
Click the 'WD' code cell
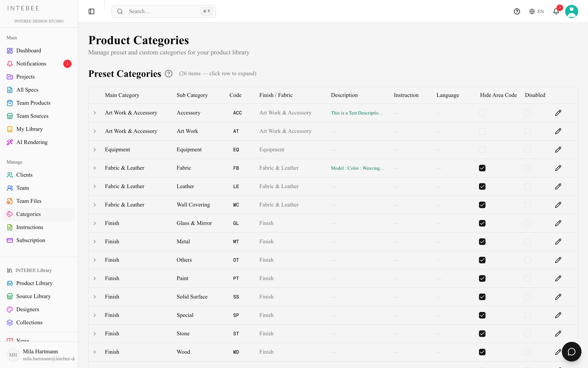[236, 352]
